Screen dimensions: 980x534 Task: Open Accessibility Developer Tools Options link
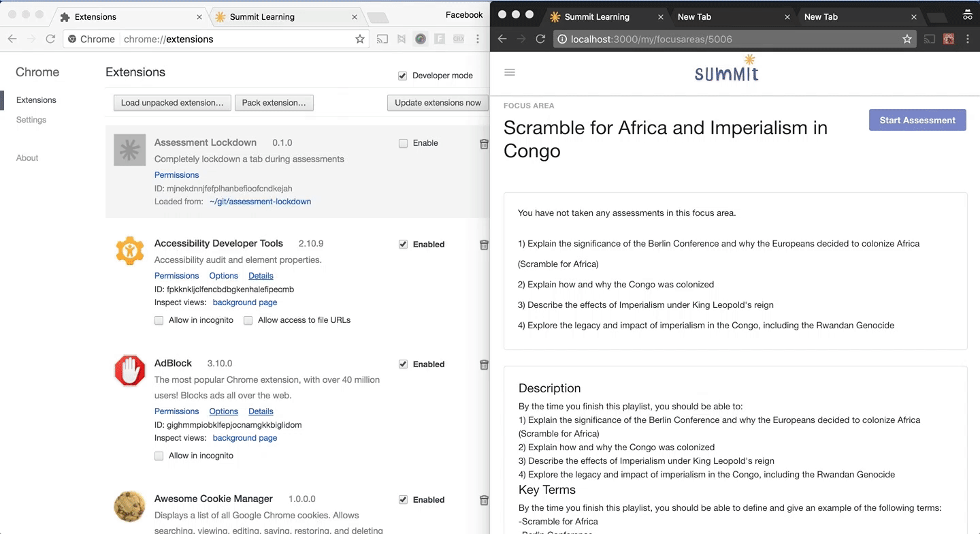(223, 276)
